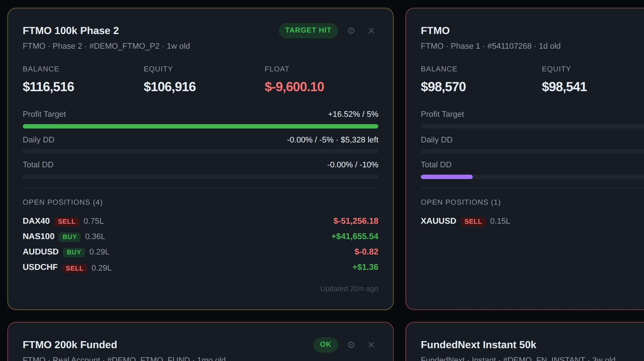
Task: Click the FundedNext Instant 50k title
Action: click(478, 345)
